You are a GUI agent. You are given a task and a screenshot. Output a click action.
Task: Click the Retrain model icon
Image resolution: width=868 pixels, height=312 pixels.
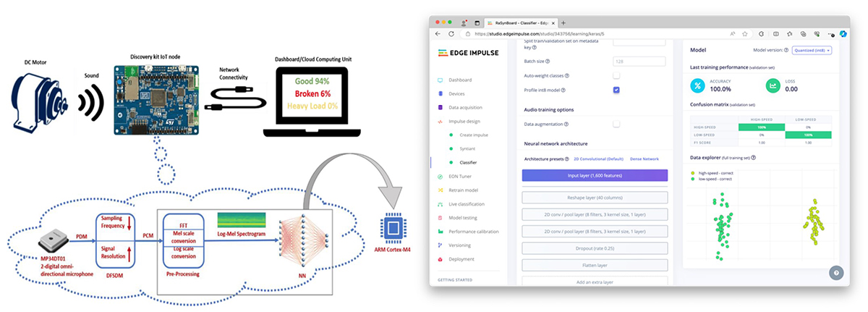[441, 190]
